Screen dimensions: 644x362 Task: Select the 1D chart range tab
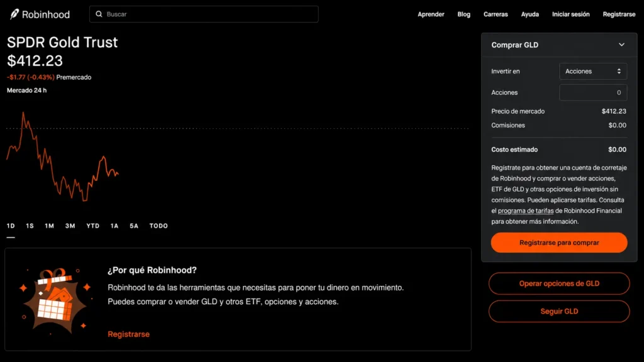pyautogui.click(x=11, y=226)
